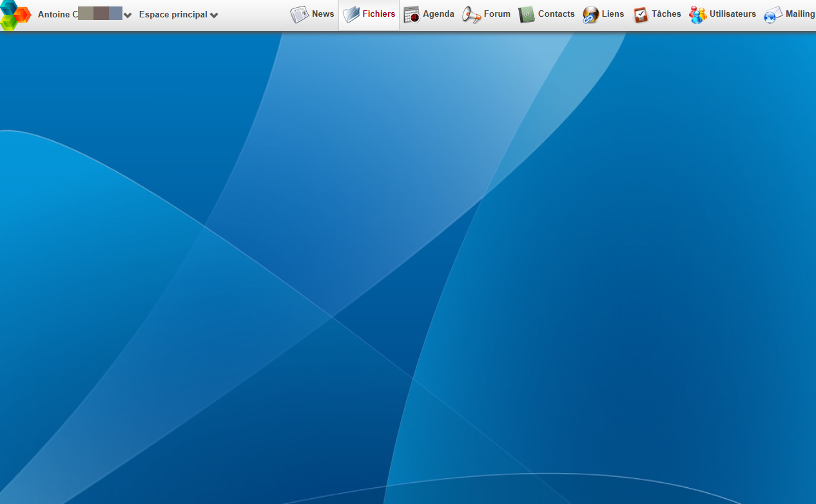Open Tâches via the checkmark icon
Viewport: 816px width, 504px height.
(640, 14)
